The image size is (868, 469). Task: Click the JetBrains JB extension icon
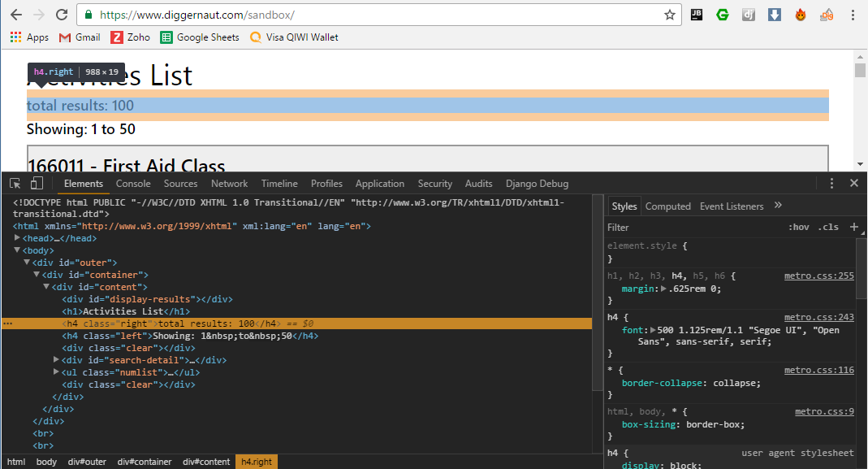point(697,15)
